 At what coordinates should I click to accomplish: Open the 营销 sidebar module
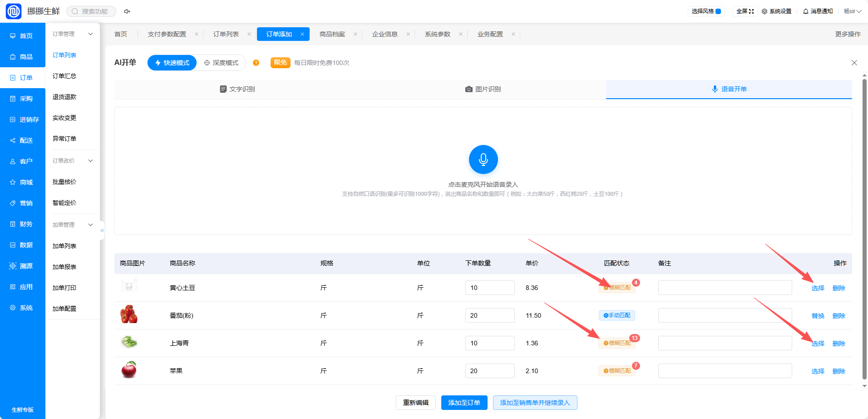(x=23, y=203)
